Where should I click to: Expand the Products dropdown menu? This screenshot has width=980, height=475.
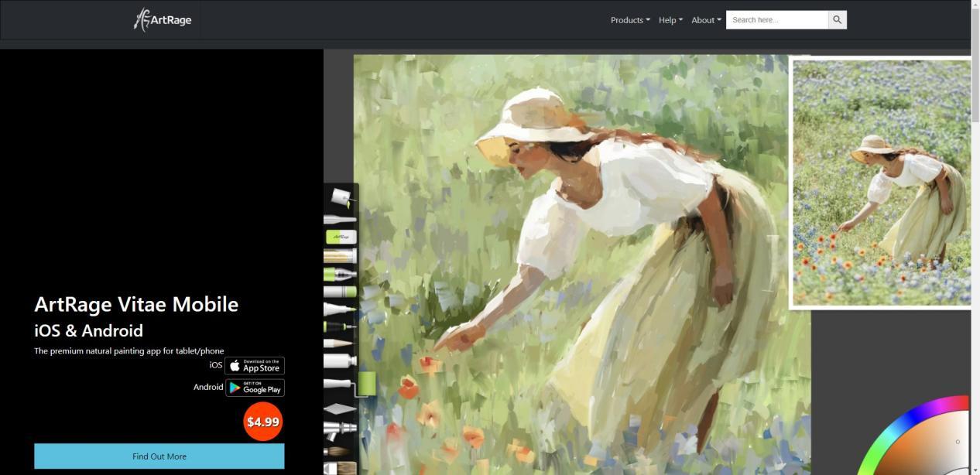630,20
